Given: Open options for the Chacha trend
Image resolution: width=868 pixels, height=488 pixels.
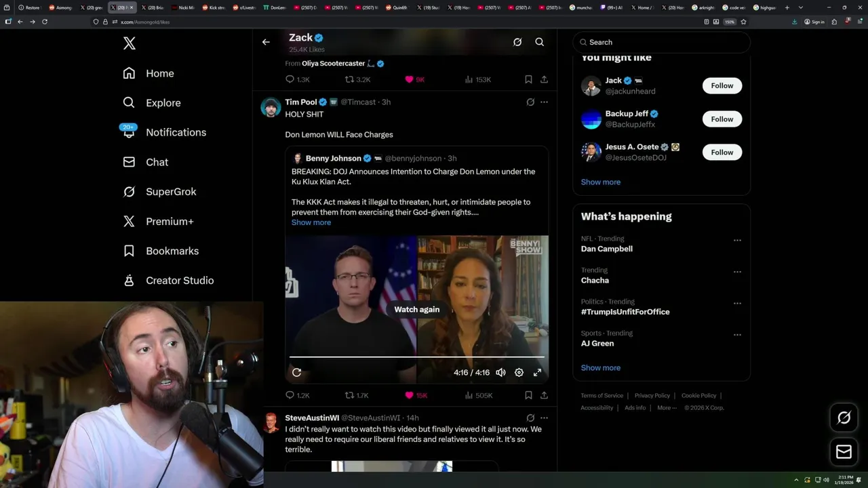Looking at the screenshot, I should [x=737, y=272].
